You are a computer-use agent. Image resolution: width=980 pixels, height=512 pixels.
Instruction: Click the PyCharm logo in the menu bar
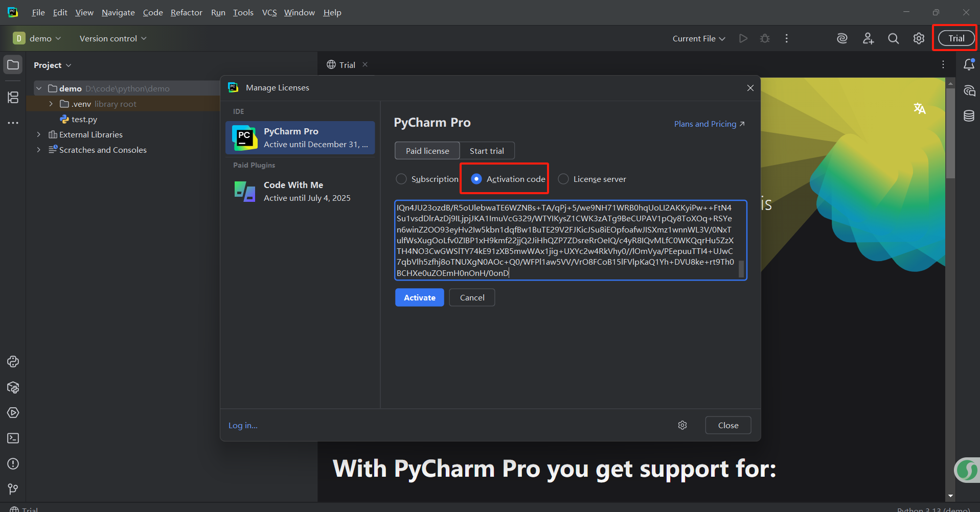click(13, 12)
